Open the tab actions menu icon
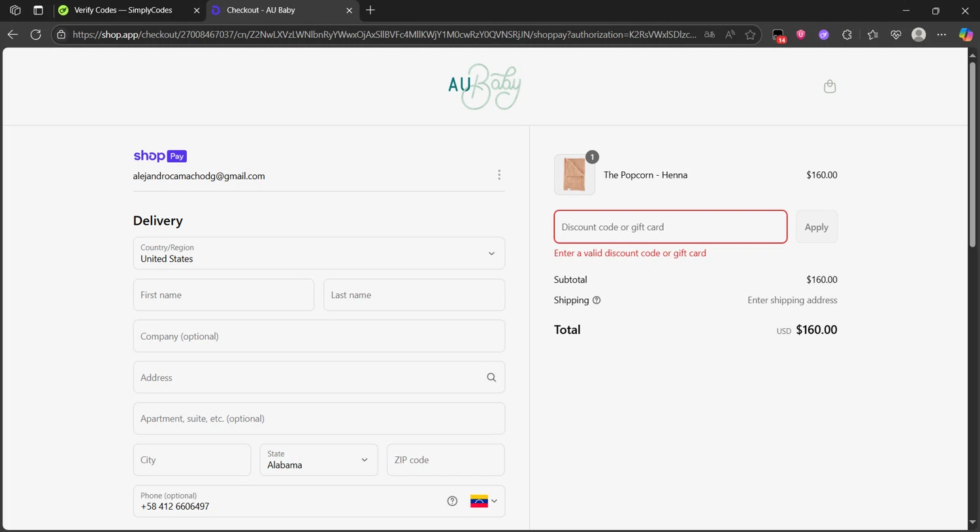980x532 pixels. tap(38, 10)
